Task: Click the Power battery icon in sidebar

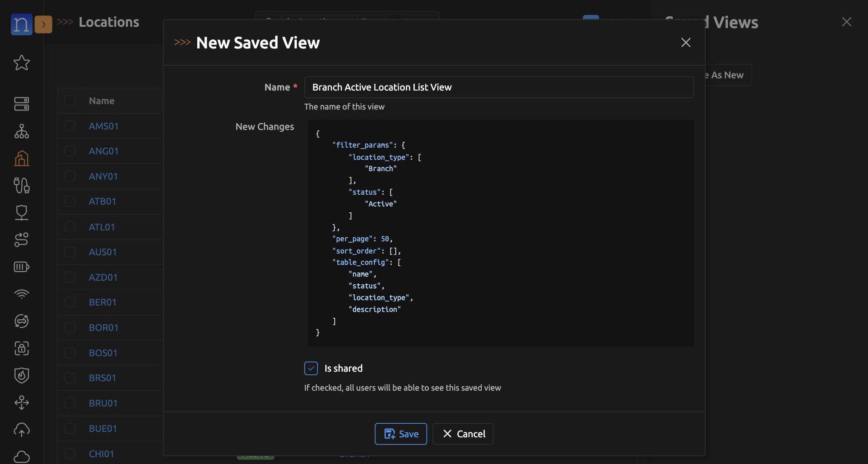Action: tap(22, 267)
